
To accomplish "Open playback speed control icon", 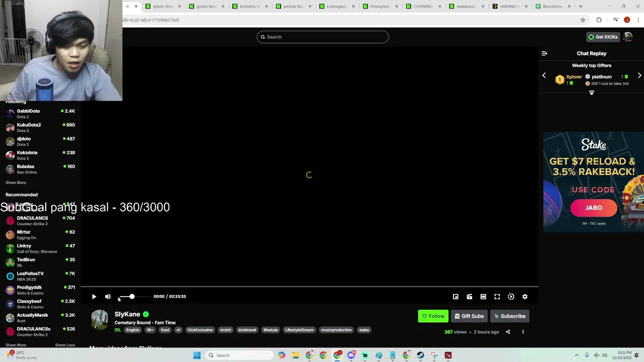I will [511, 297].
